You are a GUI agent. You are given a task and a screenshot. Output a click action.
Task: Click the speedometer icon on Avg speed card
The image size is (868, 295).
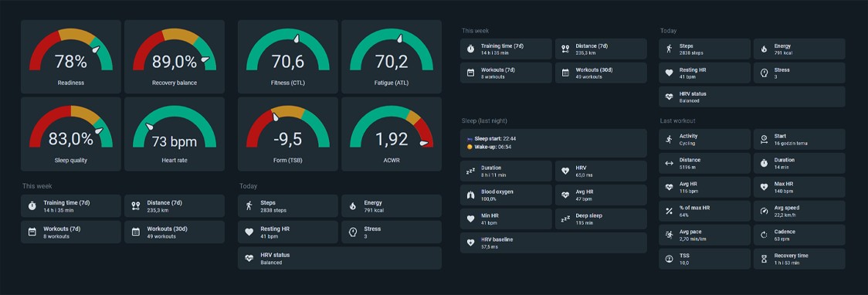pyautogui.click(x=764, y=211)
